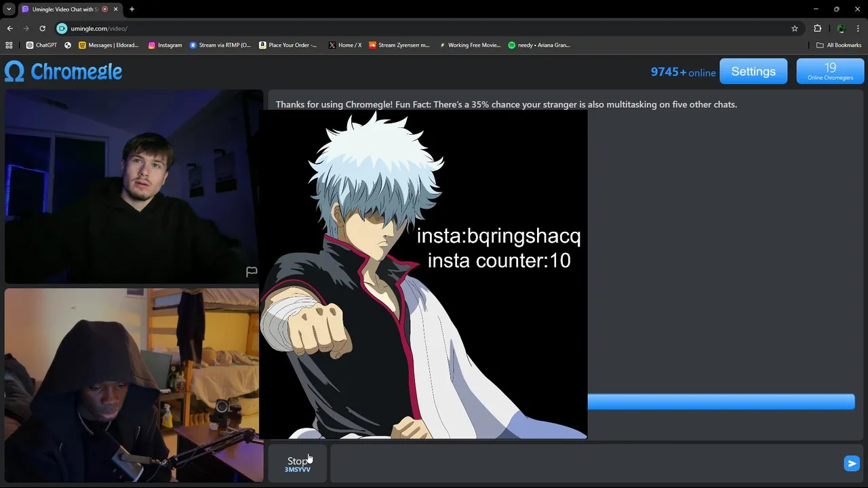Open the Messages | Eldorad... bookmark
Image resolution: width=868 pixels, height=488 pixels.
[108, 45]
